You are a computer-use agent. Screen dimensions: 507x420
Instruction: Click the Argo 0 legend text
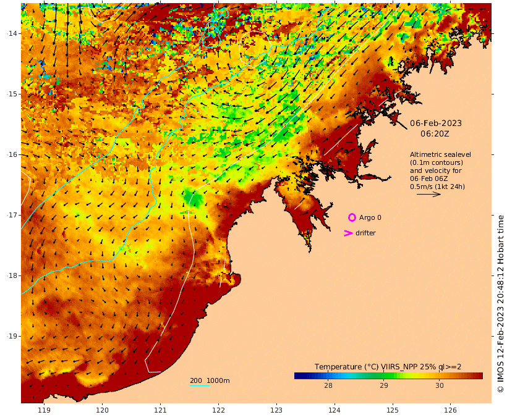(370, 218)
